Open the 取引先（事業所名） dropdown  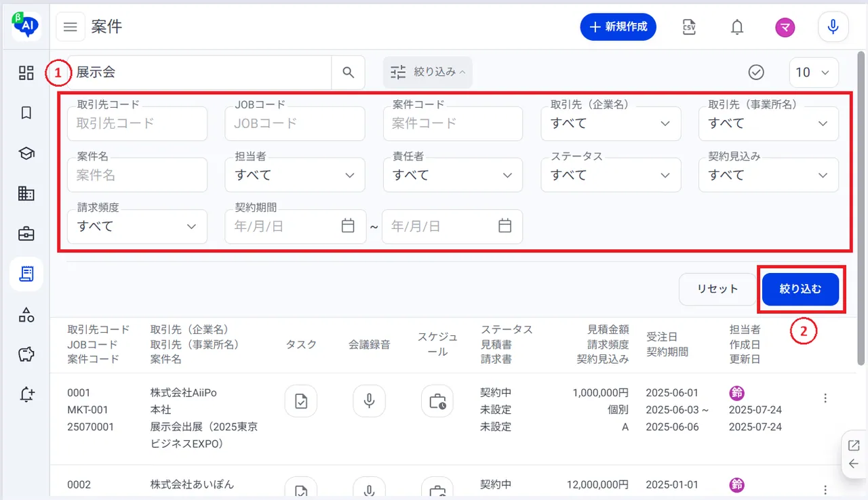(x=768, y=123)
